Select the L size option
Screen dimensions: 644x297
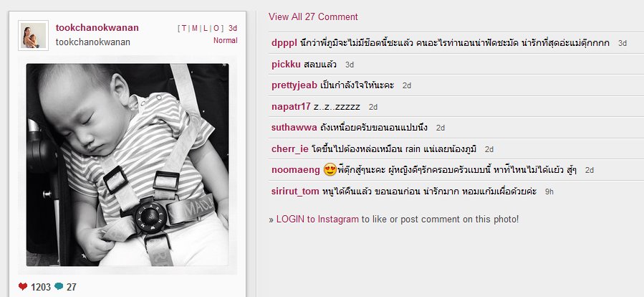tap(205, 29)
